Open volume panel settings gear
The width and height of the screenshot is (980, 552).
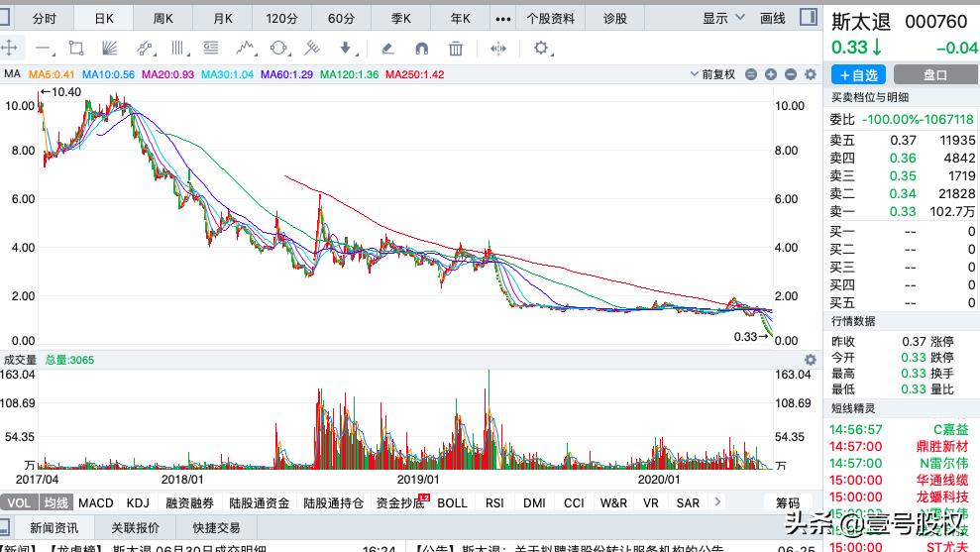[x=811, y=360]
